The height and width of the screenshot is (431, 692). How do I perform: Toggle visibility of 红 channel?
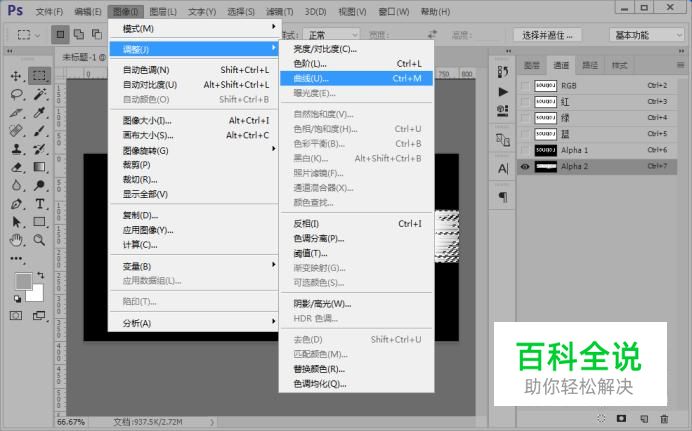point(525,102)
